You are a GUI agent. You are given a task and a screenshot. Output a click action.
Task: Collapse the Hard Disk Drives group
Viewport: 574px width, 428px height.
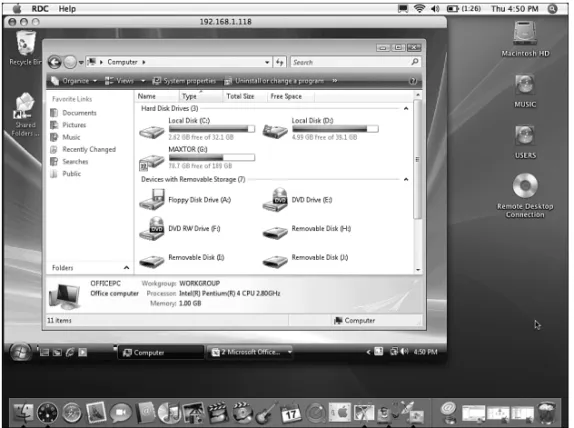406,108
